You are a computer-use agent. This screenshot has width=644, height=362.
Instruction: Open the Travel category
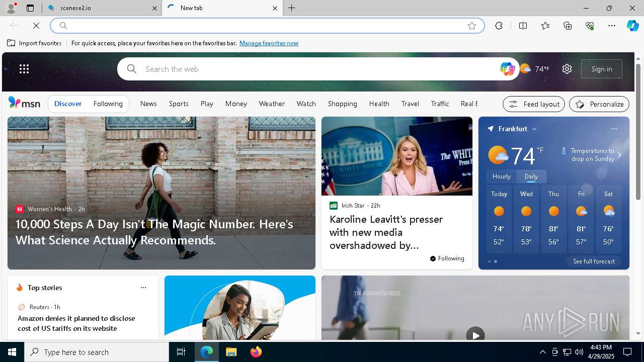(x=410, y=104)
